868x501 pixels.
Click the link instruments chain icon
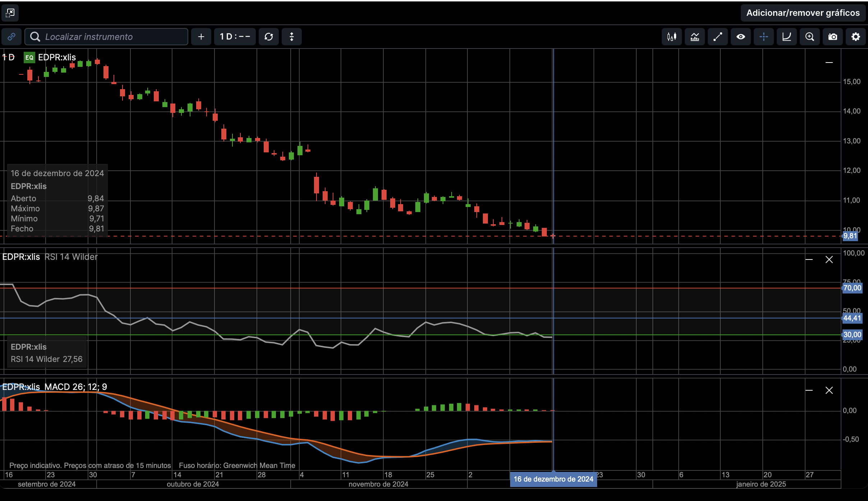(x=11, y=37)
